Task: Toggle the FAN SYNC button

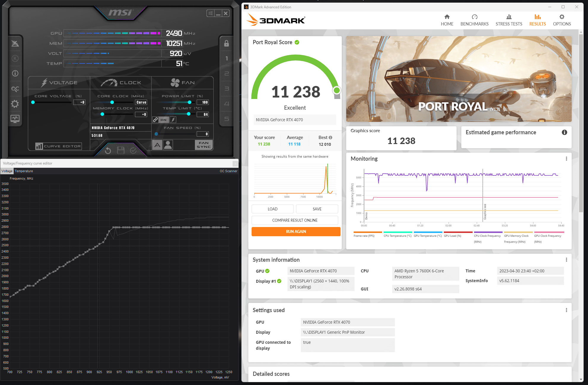Action: point(204,145)
